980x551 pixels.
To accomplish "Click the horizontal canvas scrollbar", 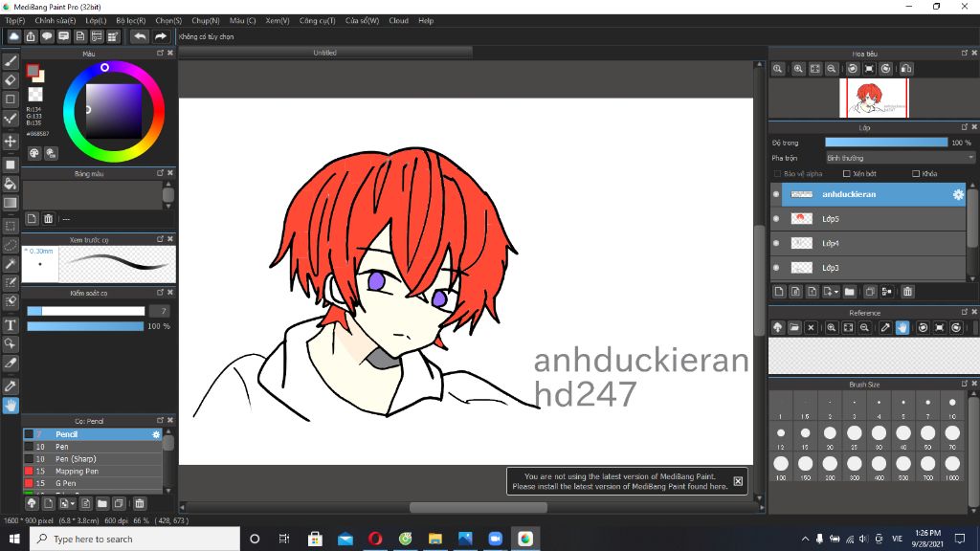I will click(x=479, y=507).
